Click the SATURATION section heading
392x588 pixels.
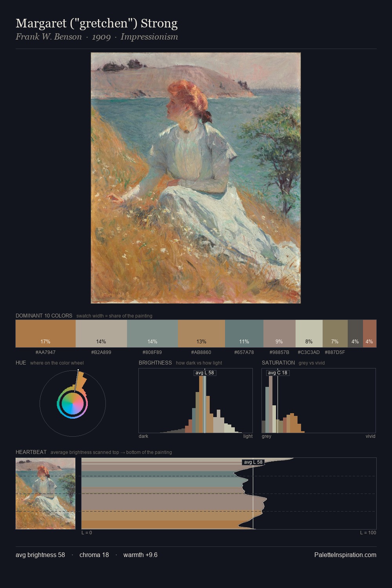pyautogui.click(x=278, y=363)
